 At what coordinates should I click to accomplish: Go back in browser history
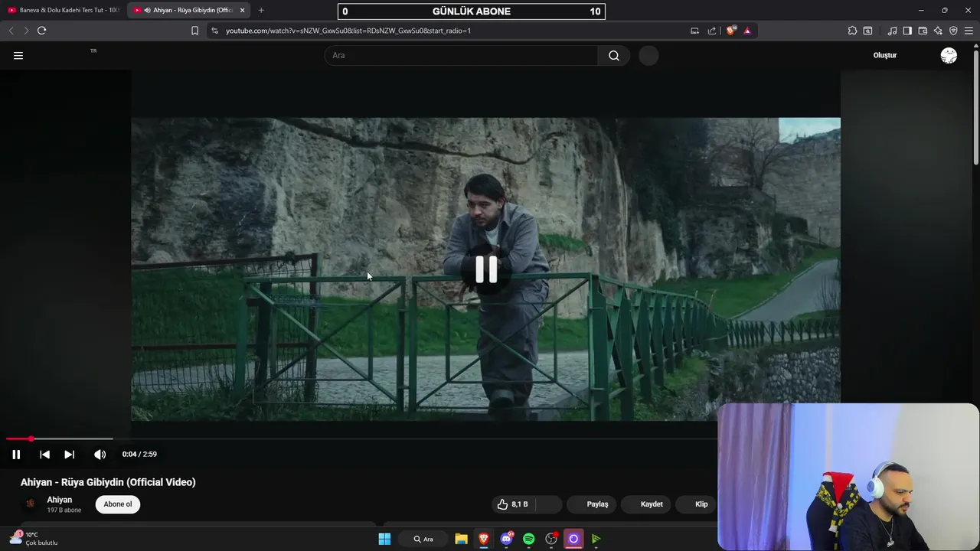11,31
